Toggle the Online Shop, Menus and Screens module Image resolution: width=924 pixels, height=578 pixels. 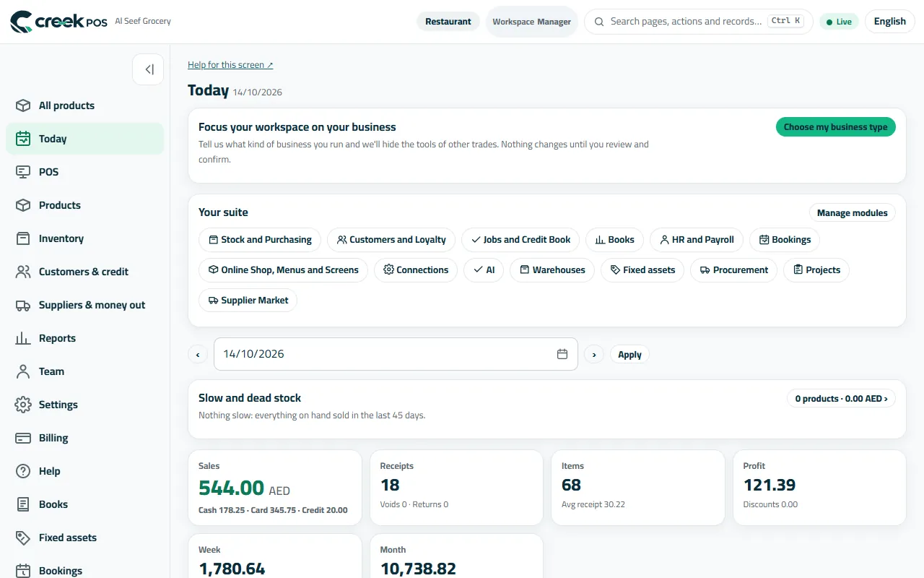coord(283,270)
